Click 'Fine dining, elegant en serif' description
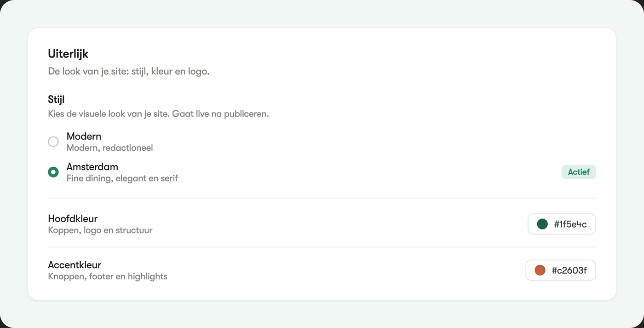Viewport: 644px width, 328px height. tap(122, 178)
